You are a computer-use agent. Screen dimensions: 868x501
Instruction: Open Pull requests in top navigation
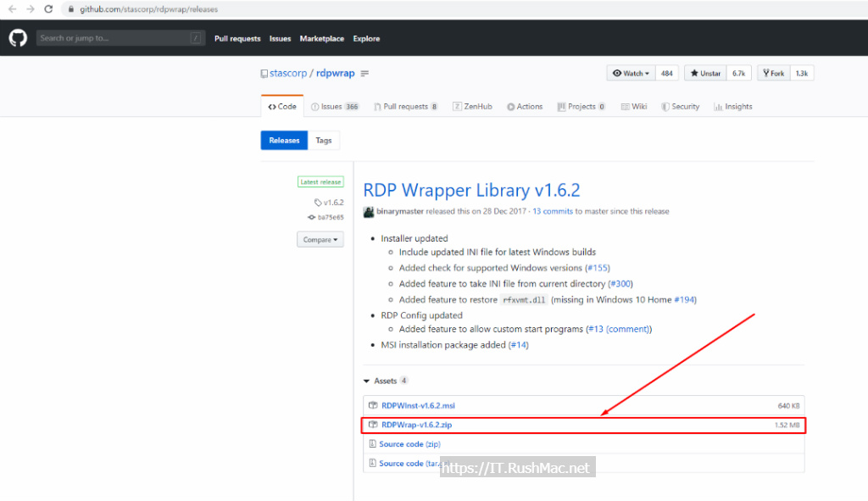pyautogui.click(x=237, y=39)
